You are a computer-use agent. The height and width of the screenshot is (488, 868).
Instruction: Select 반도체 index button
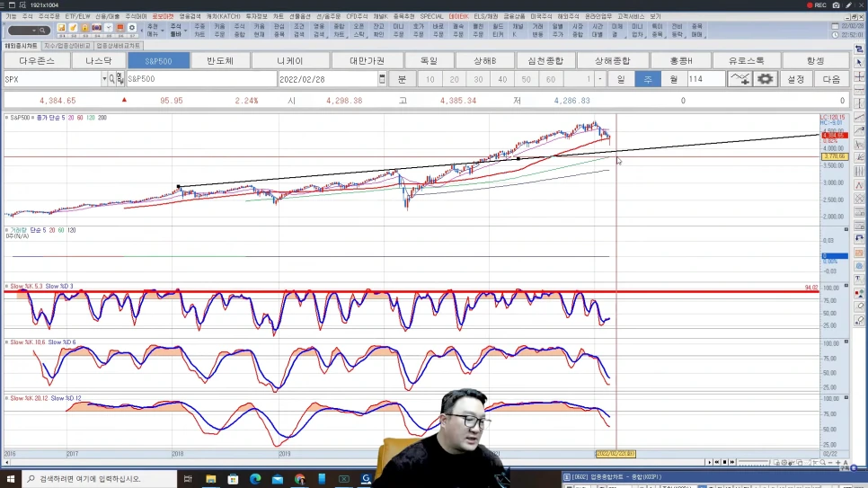point(220,60)
